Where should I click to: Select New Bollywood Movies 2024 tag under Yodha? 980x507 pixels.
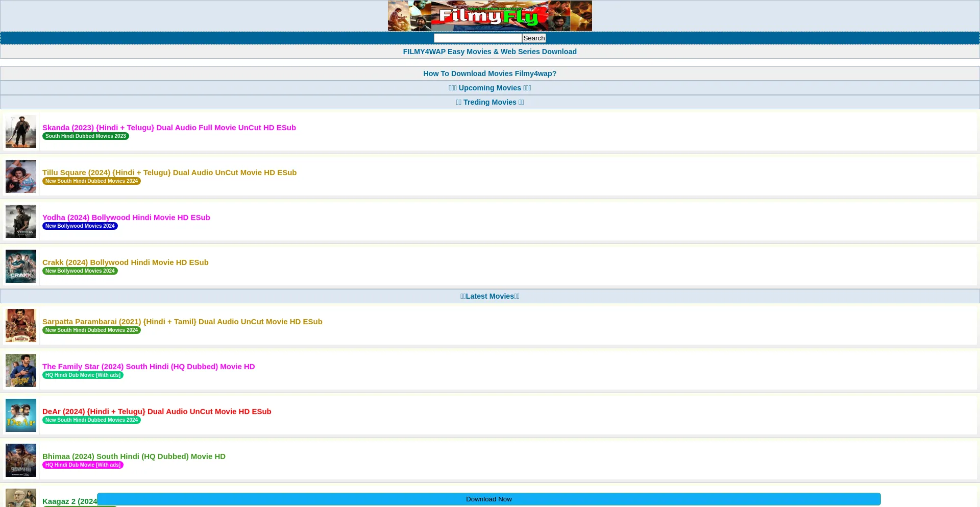pos(80,226)
